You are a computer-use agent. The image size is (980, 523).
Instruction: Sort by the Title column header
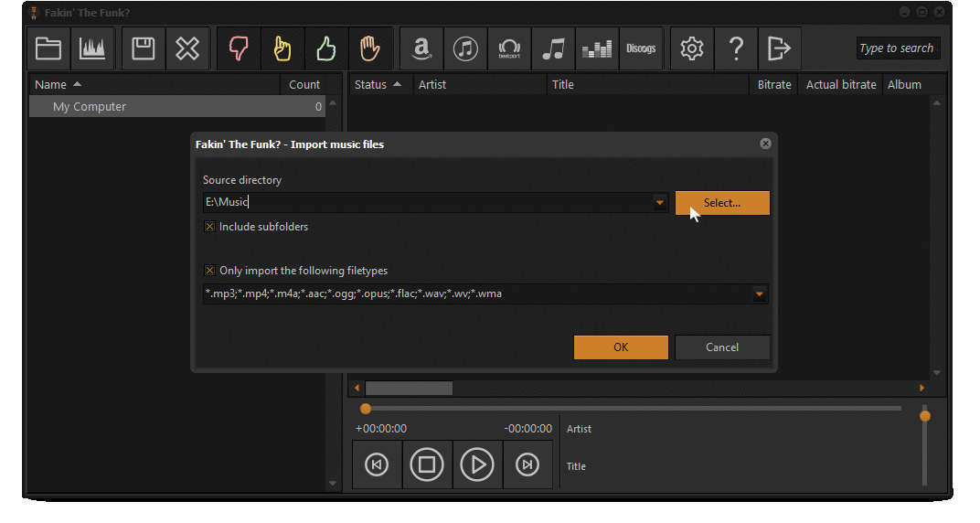647,84
